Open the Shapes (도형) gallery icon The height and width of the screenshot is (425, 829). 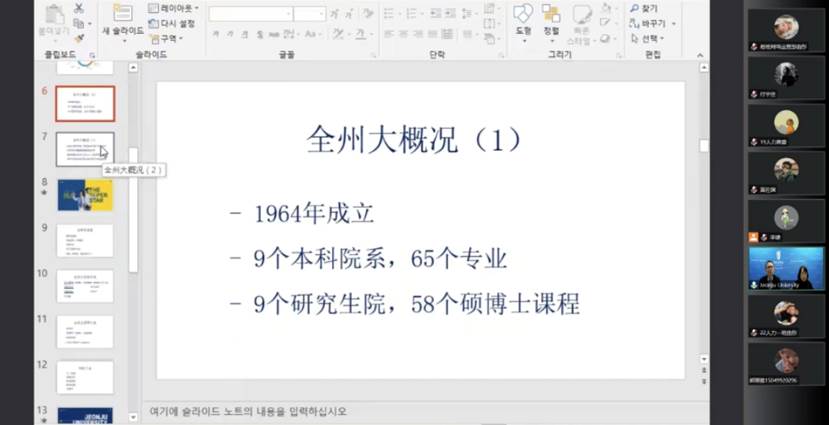[x=523, y=13]
